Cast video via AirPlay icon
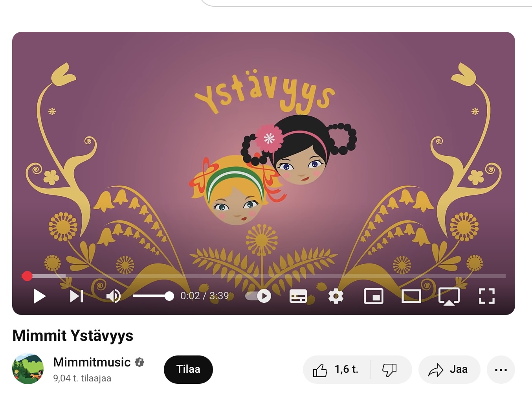 (x=449, y=296)
